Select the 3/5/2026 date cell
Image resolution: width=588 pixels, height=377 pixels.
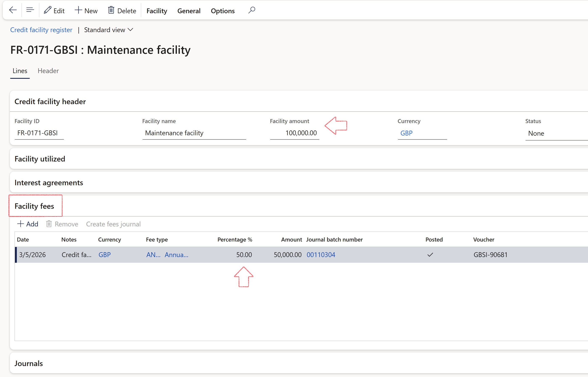32,255
